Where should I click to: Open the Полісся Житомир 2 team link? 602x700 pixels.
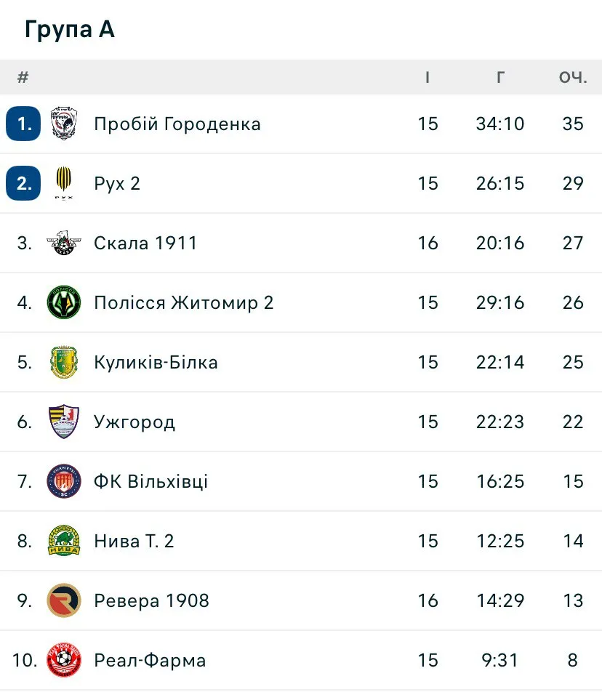pos(183,302)
